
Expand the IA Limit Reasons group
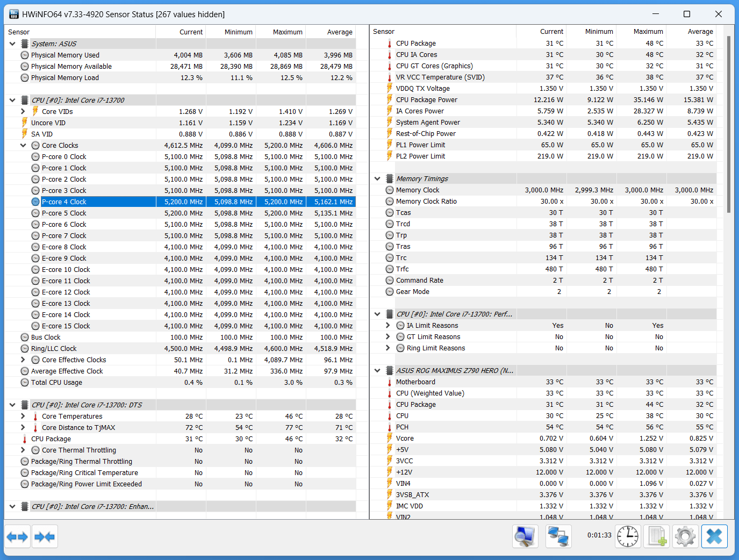tap(388, 325)
